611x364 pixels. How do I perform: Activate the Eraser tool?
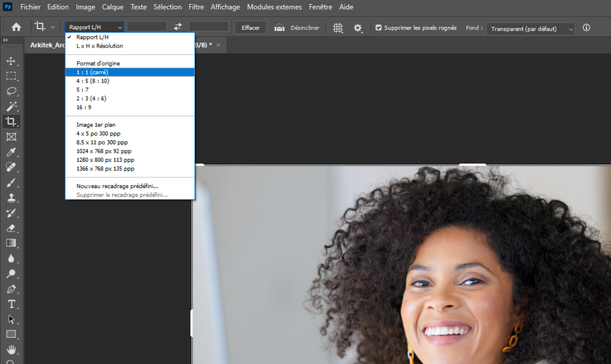click(x=11, y=228)
